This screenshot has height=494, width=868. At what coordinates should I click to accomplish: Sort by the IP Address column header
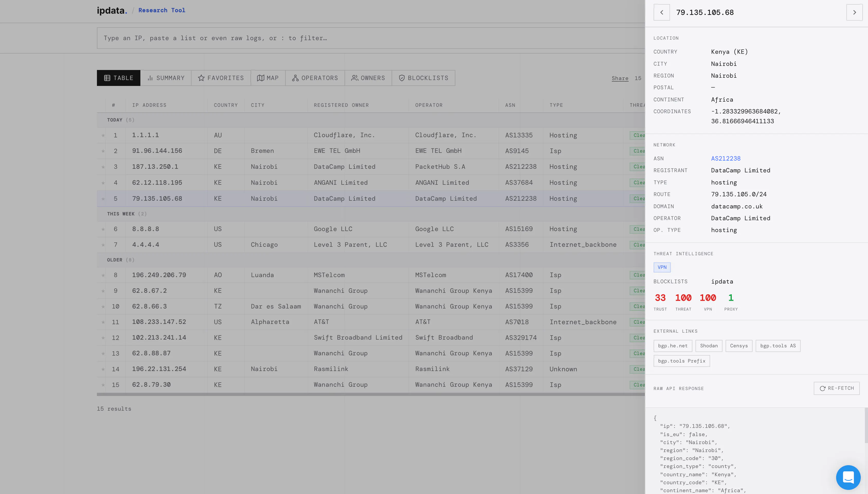(149, 105)
